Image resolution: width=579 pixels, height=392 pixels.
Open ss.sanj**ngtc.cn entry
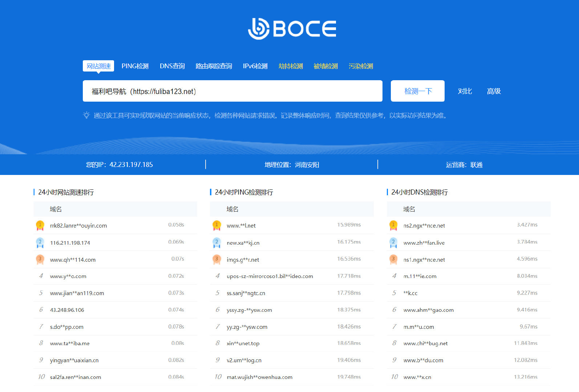(246, 293)
